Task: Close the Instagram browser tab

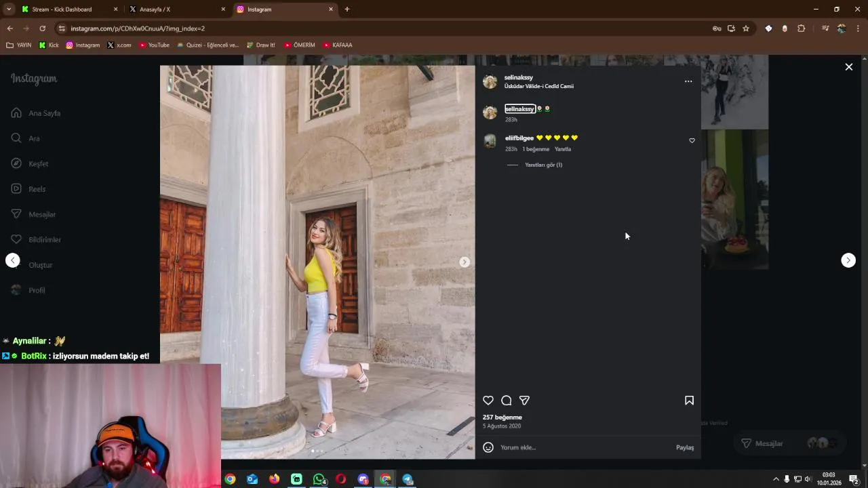Action: (x=331, y=9)
